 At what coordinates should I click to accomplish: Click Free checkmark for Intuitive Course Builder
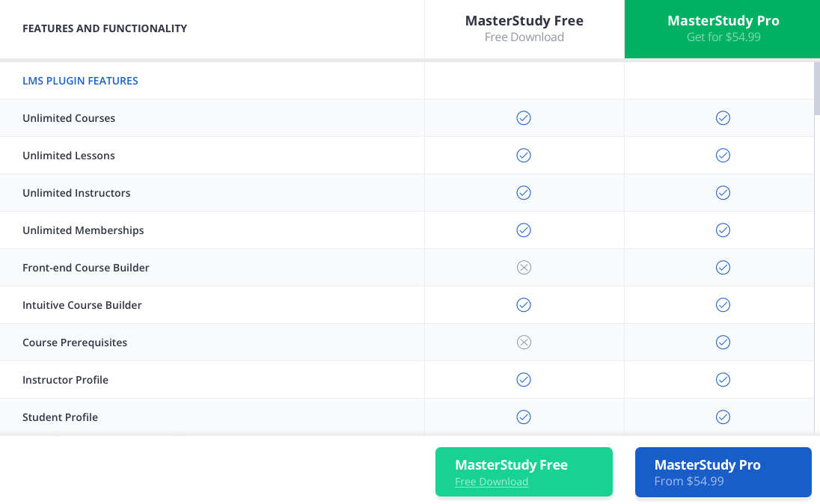524,305
